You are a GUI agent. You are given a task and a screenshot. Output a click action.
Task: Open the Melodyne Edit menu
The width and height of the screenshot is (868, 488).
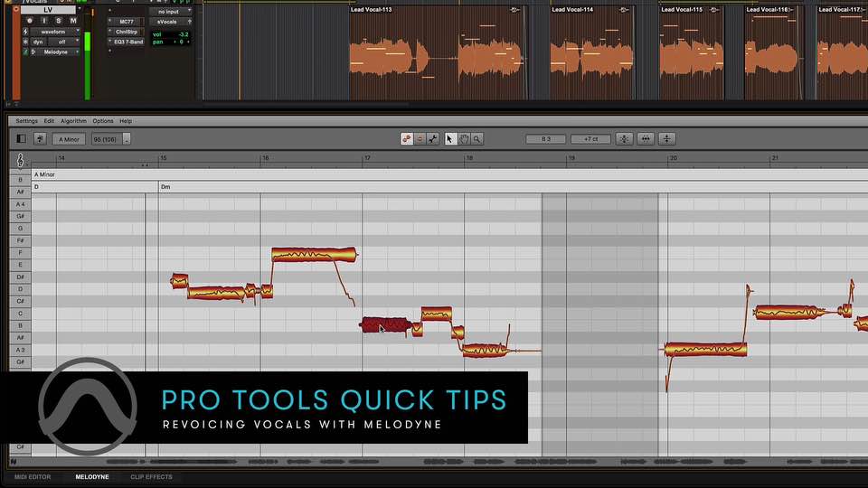[x=49, y=120]
